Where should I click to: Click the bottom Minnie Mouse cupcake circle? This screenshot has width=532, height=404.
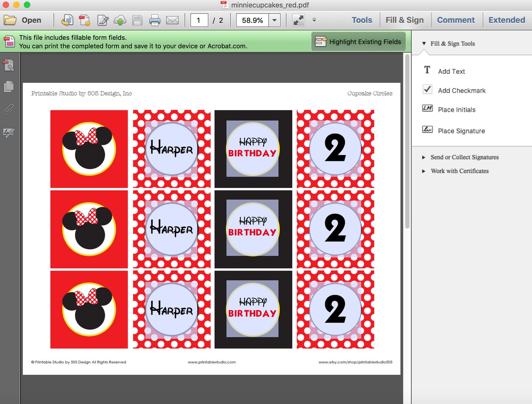tap(89, 309)
